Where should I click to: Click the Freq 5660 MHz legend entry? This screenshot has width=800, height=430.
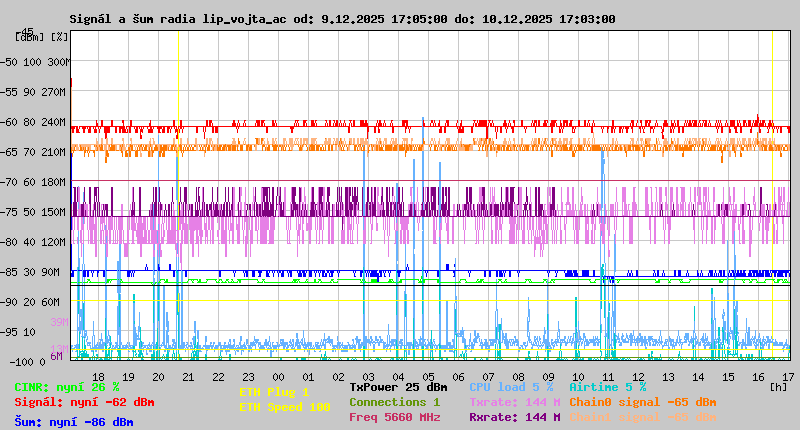pyautogui.click(x=394, y=417)
